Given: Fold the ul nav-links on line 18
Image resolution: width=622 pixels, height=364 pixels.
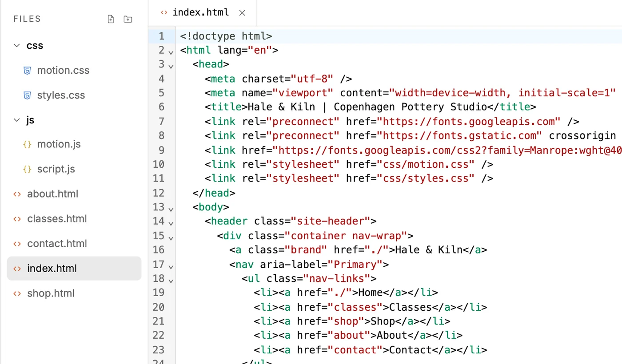Looking at the screenshot, I should (171, 281).
